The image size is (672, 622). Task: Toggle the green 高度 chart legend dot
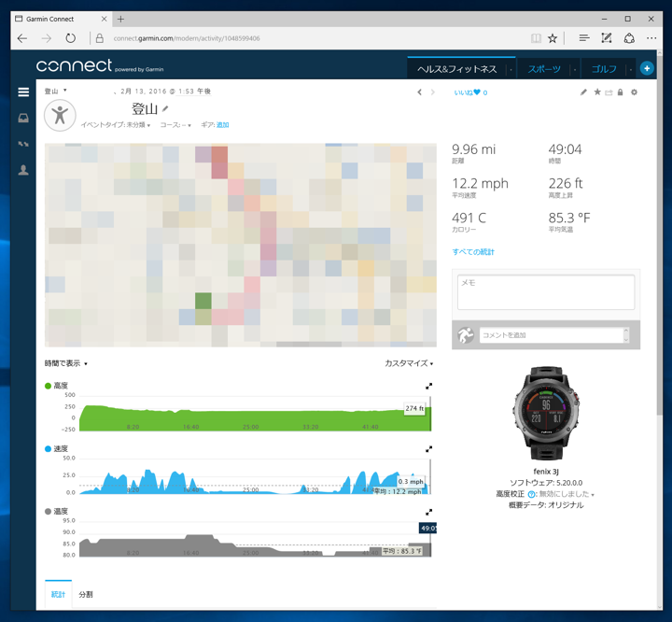click(48, 386)
